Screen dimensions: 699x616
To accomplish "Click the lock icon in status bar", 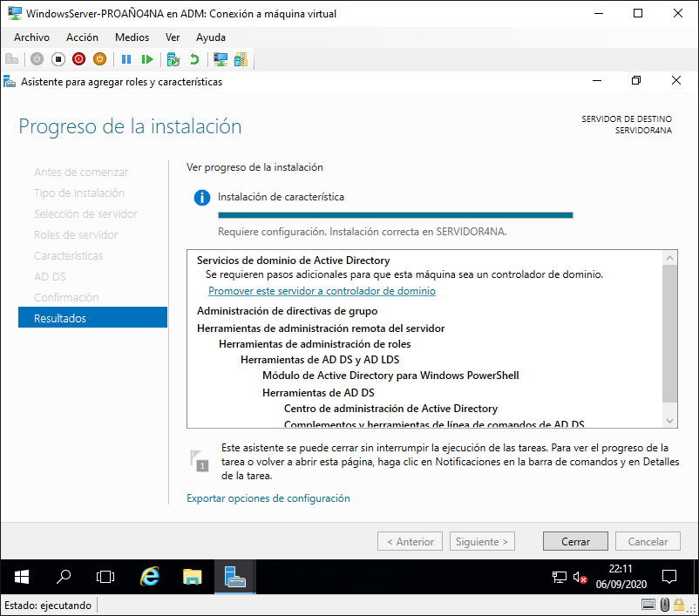I will point(679,605).
